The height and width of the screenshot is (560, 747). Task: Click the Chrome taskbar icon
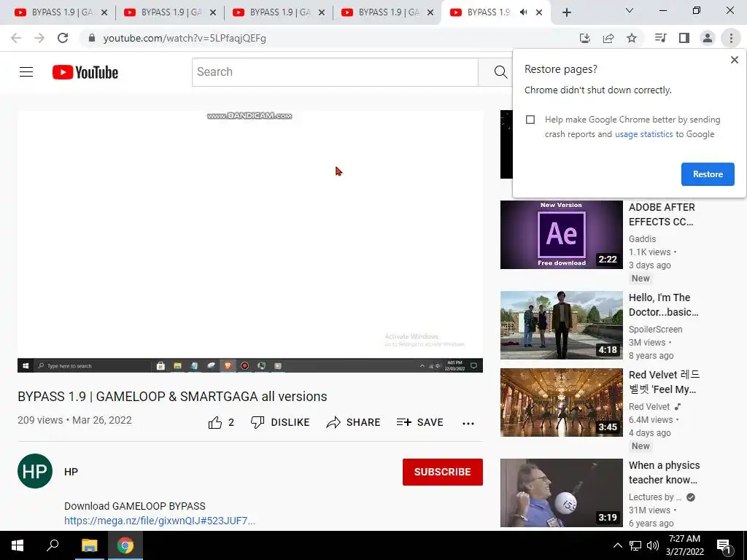coord(125,545)
